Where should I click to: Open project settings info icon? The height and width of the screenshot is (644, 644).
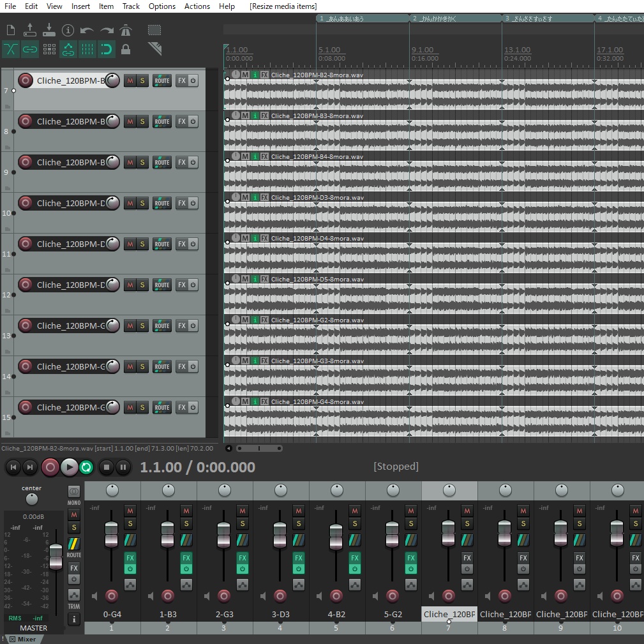click(68, 30)
